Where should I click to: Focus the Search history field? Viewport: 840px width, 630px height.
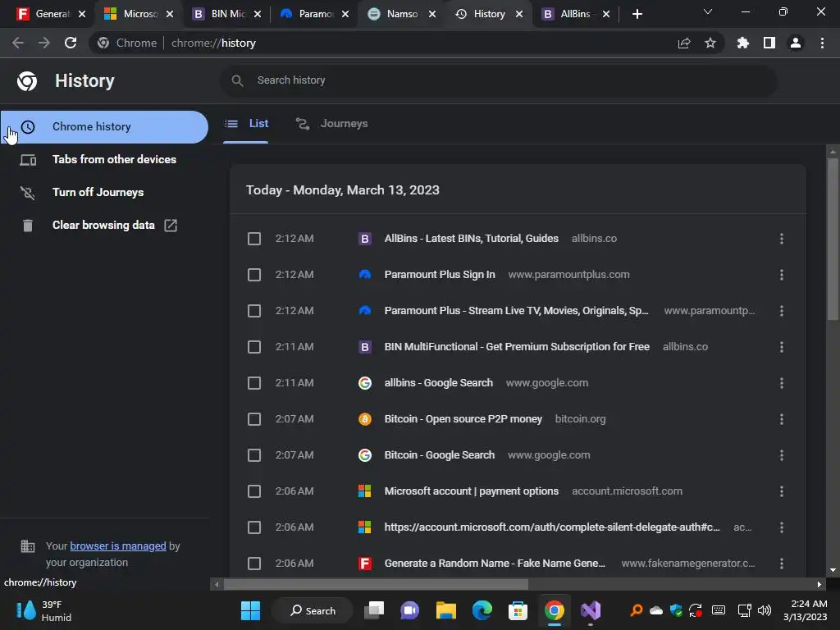498,80
